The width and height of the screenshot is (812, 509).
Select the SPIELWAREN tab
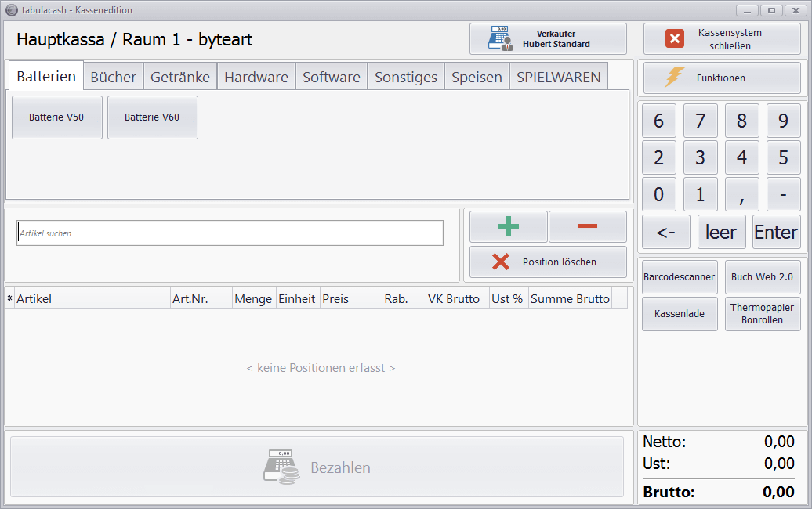tap(558, 77)
